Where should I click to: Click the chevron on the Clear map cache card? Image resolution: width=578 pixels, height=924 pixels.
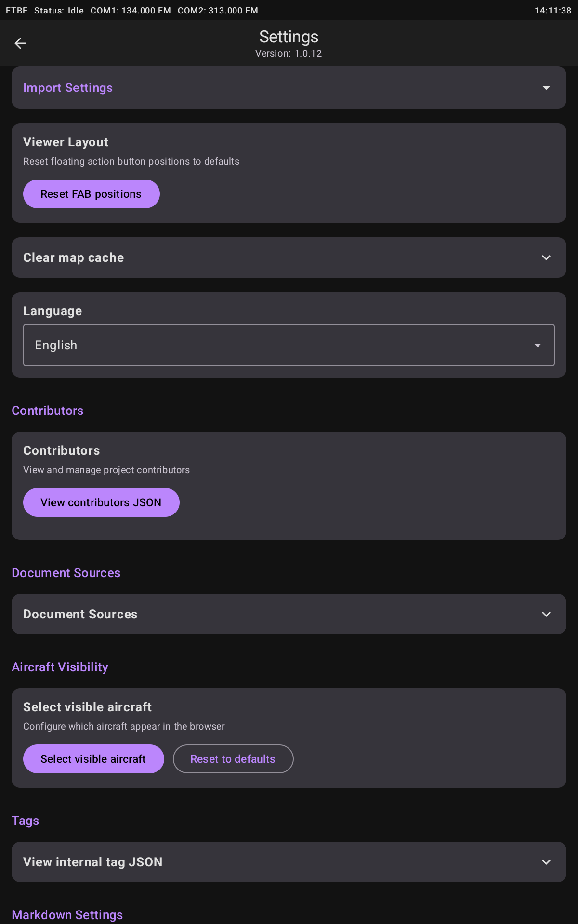point(546,257)
